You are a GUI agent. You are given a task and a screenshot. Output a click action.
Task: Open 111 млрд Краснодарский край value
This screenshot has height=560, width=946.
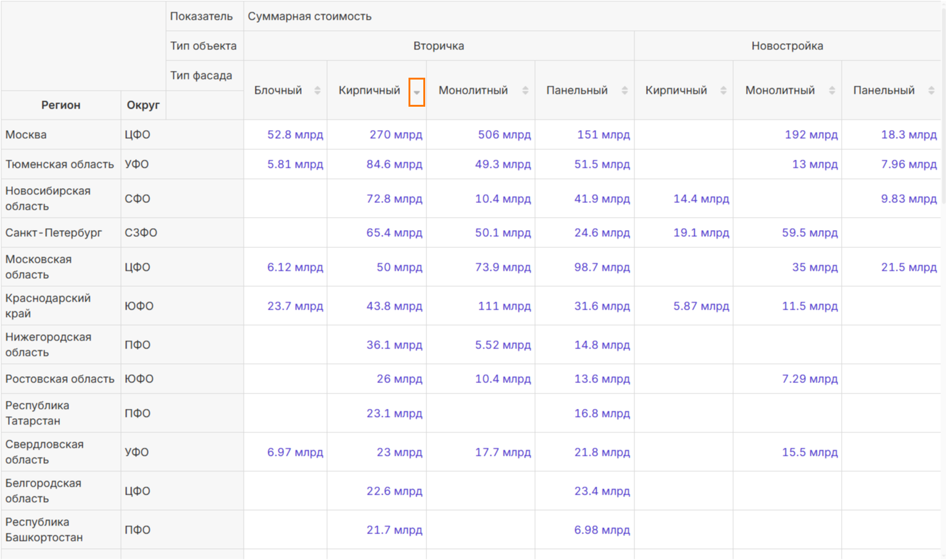[504, 306]
